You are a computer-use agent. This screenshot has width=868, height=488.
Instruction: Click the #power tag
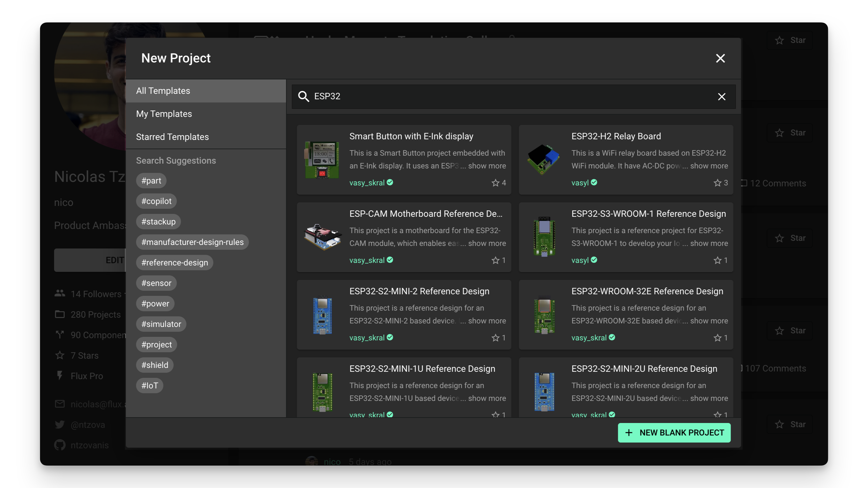155,304
